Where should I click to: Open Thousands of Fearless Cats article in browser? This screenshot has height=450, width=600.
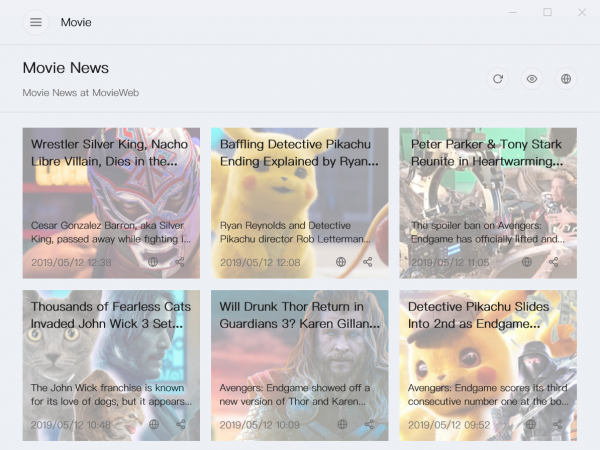(x=153, y=424)
